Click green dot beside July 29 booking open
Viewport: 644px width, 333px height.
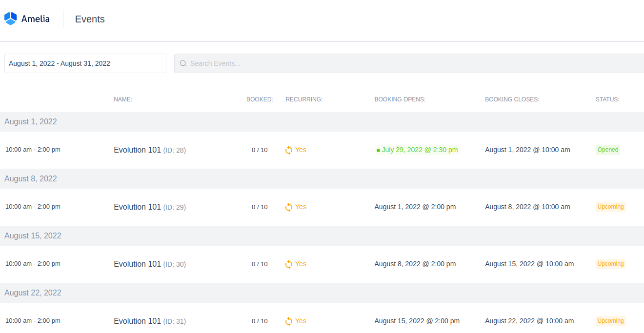coord(378,150)
